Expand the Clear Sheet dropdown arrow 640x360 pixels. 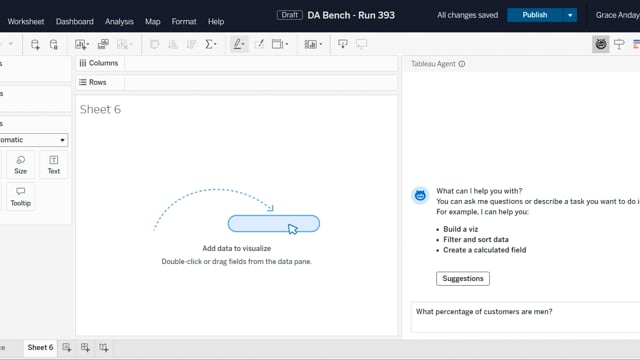[x=131, y=44]
